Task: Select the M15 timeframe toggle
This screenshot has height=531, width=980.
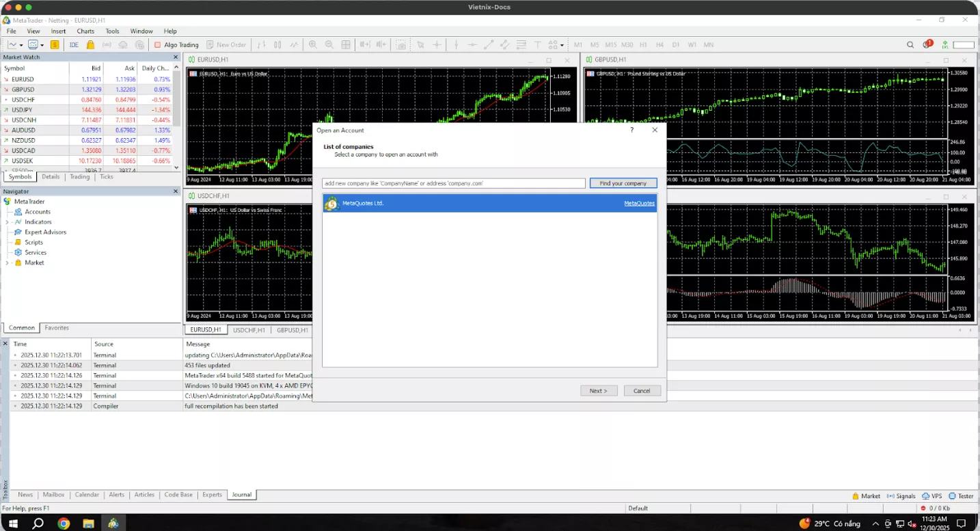Action: 610,45
